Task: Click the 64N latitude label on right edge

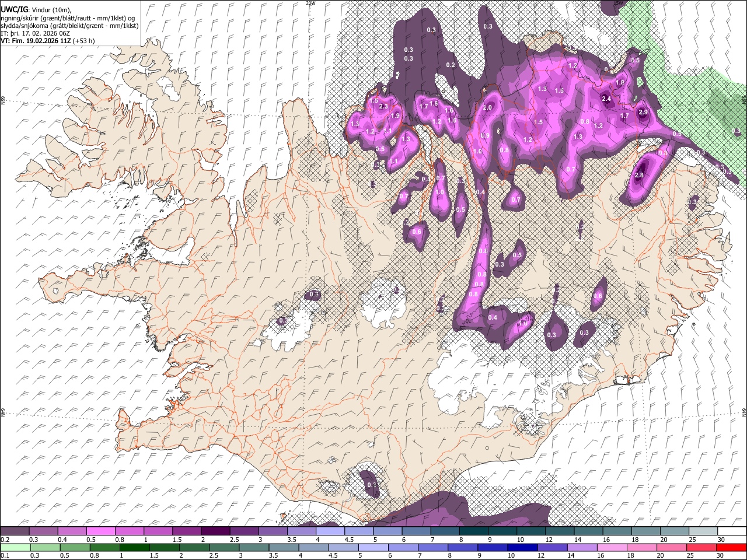Action: pos(744,411)
